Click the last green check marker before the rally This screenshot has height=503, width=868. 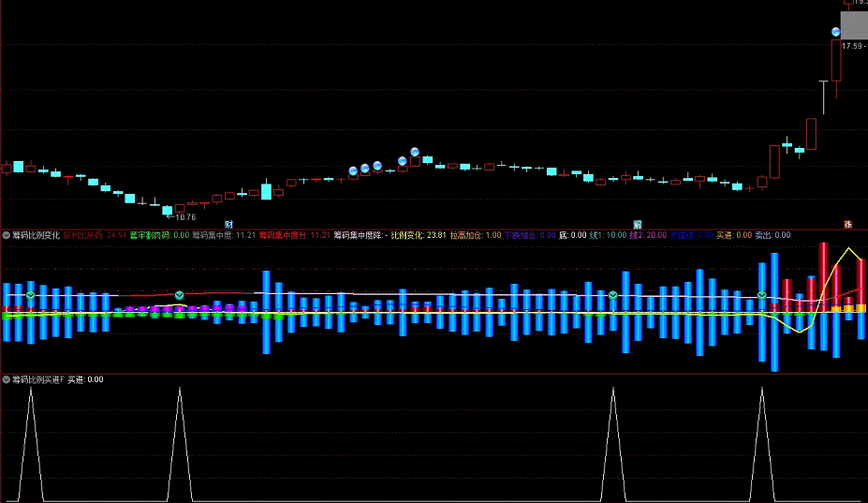tap(761, 295)
